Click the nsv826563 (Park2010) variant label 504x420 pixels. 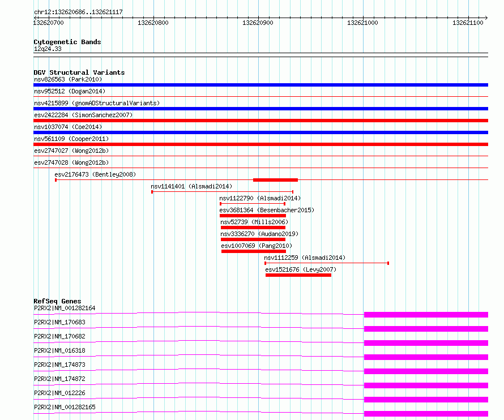[x=68, y=79]
